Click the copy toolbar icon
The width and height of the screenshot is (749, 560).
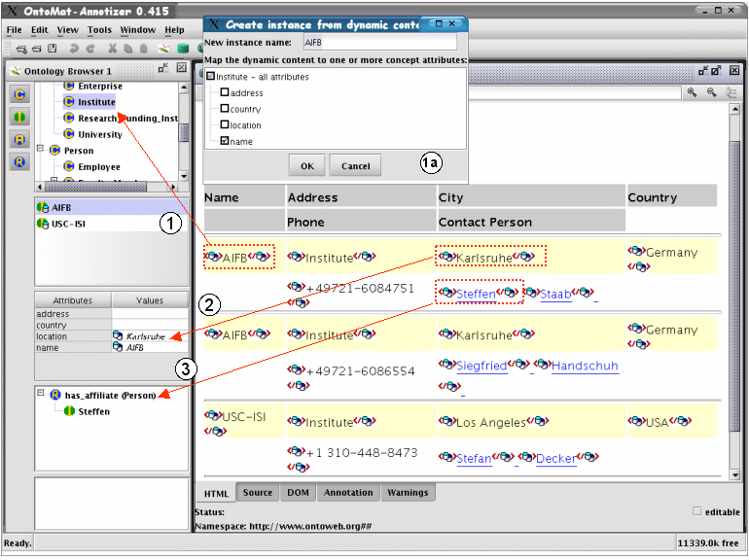pos(128,49)
